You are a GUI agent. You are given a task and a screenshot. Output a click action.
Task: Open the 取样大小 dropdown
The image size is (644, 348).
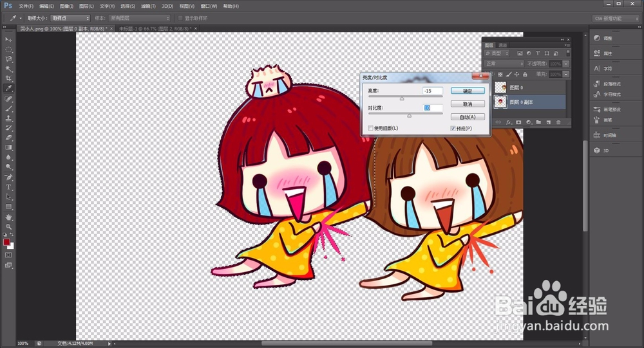point(70,18)
